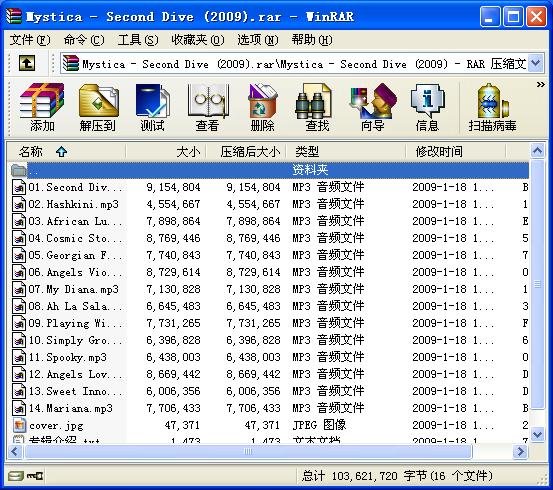Click horizontal scrollbar left arrow
The width and height of the screenshot is (553, 490).
click(14, 452)
